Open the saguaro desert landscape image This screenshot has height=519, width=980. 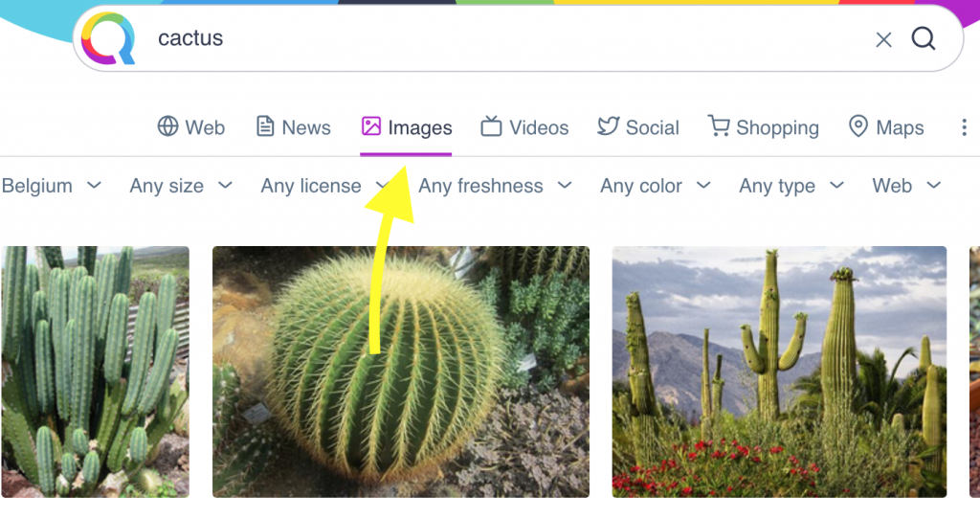(779, 372)
